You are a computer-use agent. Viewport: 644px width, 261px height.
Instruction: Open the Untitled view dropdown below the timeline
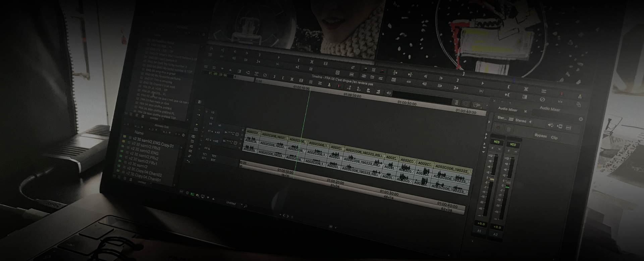pos(242,205)
